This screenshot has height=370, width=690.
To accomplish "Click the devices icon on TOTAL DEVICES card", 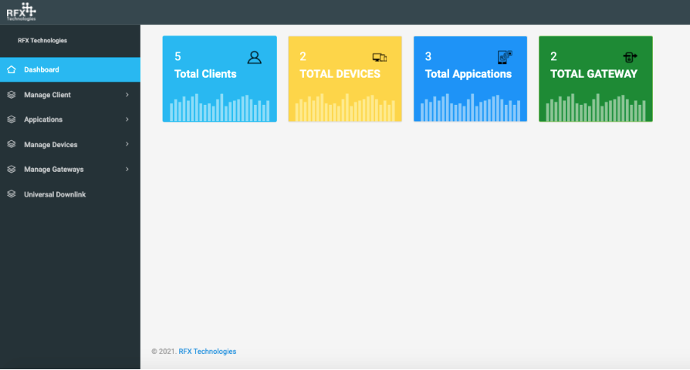I will click(379, 57).
